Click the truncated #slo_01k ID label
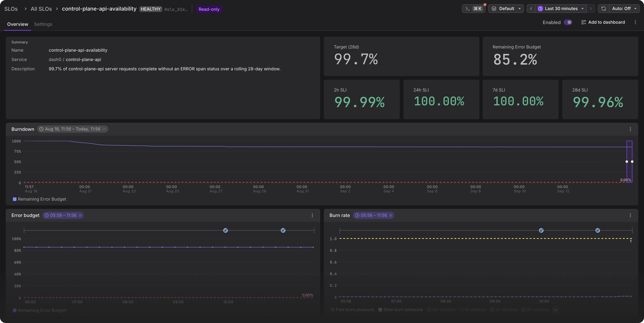Image resolution: width=644 pixels, height=323 pixels. (176, 10)
